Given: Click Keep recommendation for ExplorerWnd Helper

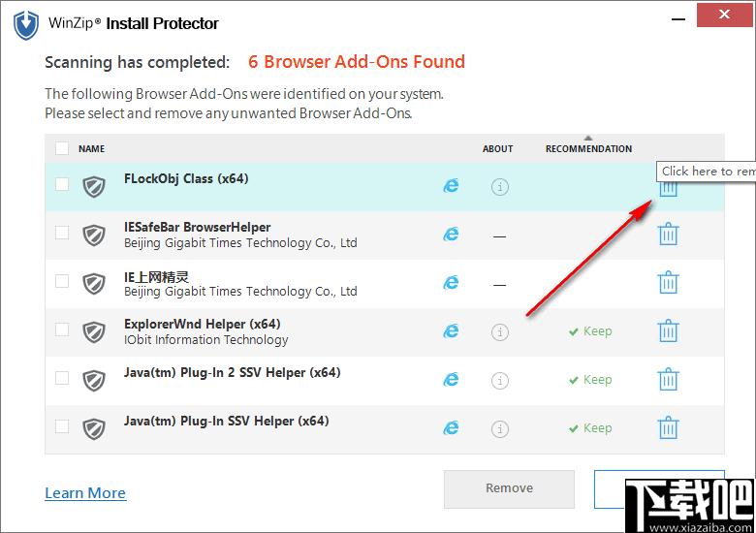Looking at the screenshot, I should 590,331.
